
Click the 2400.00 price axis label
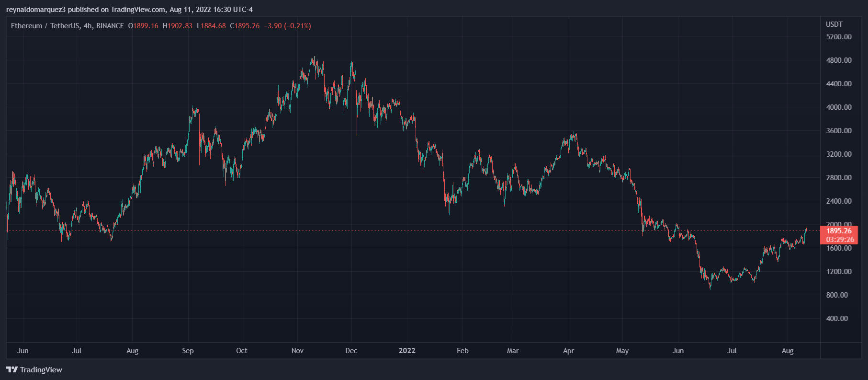[x=839, y=201]
